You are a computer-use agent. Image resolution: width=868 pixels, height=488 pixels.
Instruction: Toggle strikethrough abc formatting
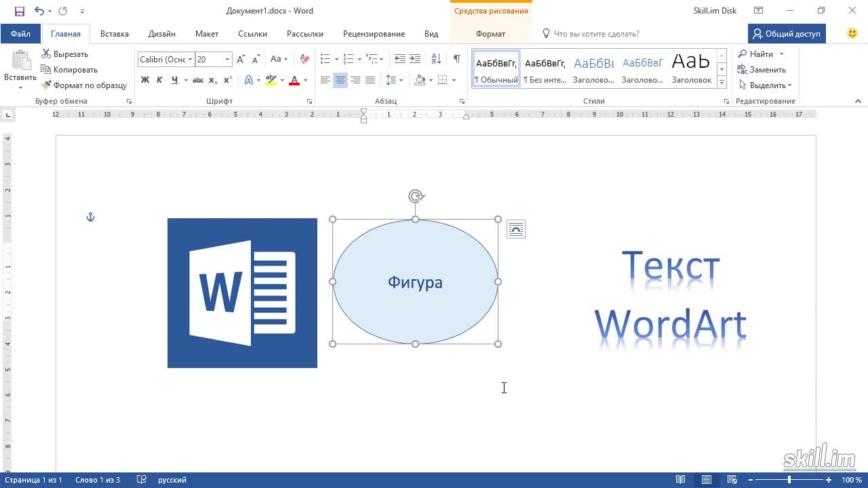198,80
